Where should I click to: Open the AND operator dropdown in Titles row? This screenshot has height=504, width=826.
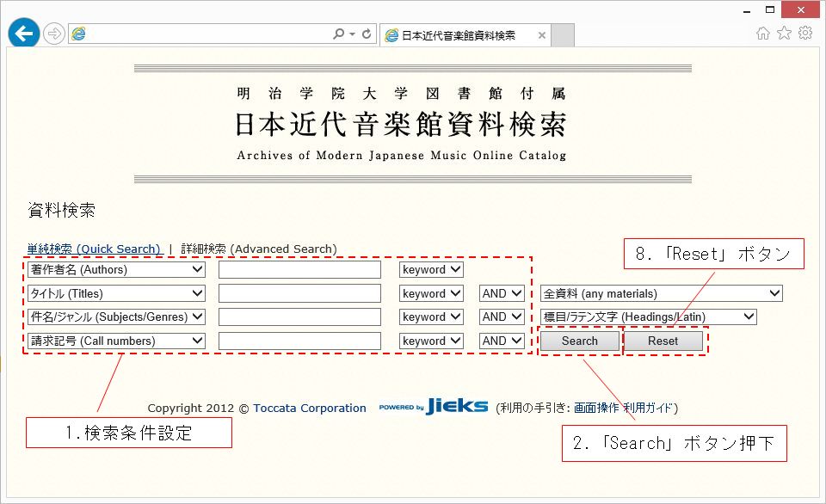(502, 293)
